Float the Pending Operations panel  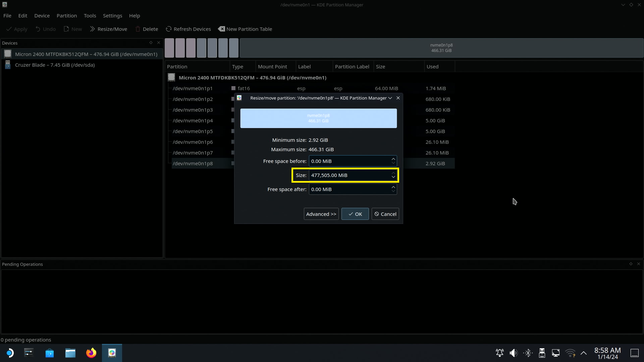(631, 264)
